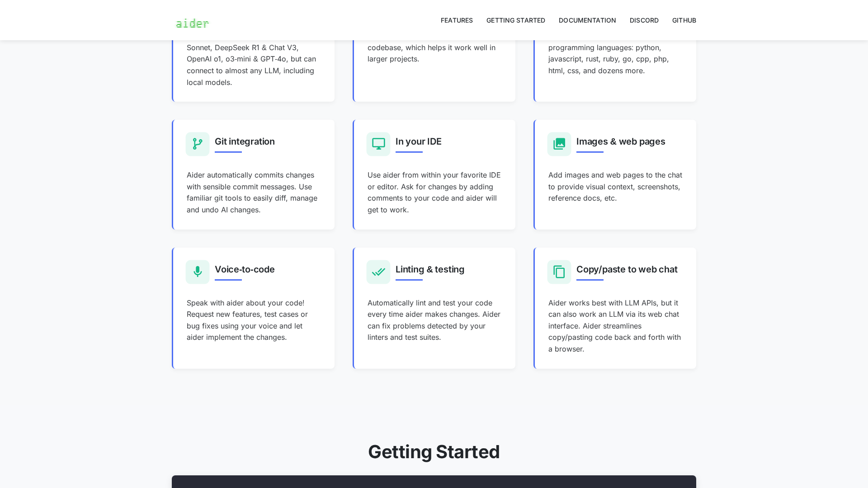868x488 pixels.
Task: Click the Images & web pages gallery icon
Action: coord(559,144)
